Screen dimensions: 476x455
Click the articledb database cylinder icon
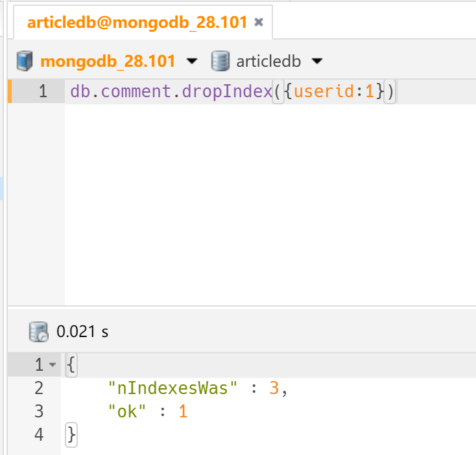pyautogui.click(x=220, y=62)
